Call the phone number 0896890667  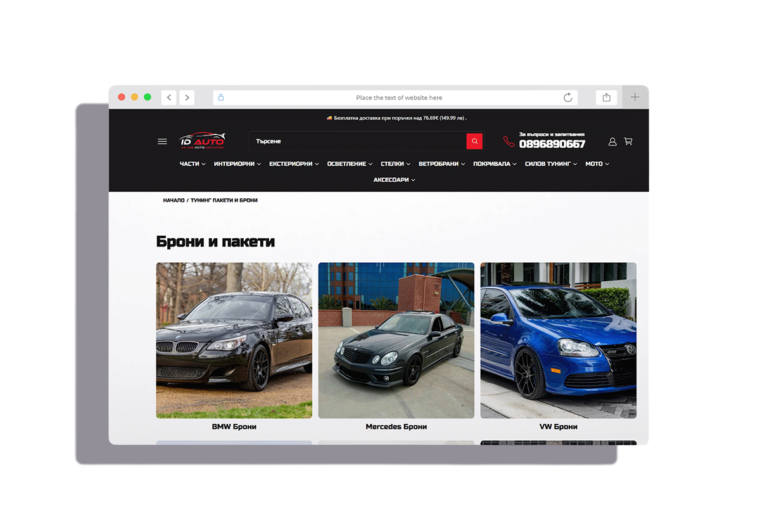(552, 144)
